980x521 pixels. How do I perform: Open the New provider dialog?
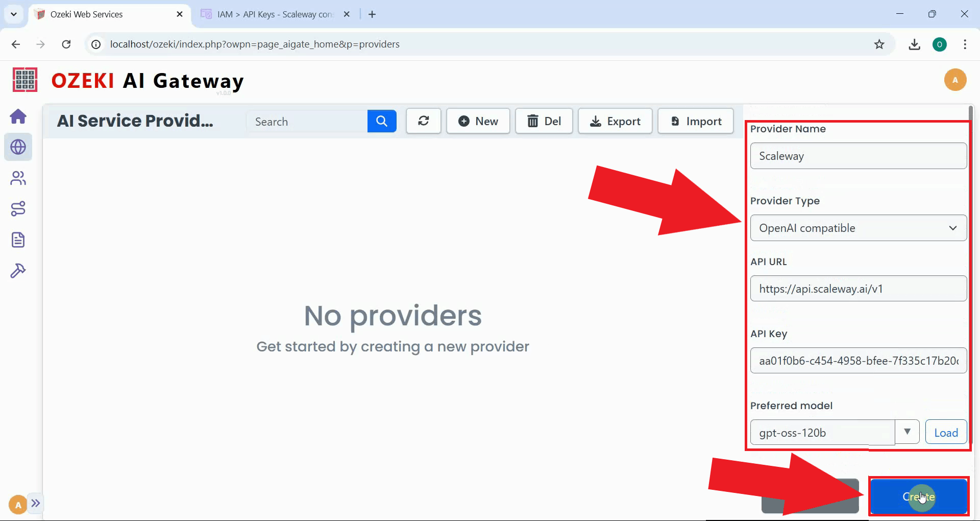478,121
